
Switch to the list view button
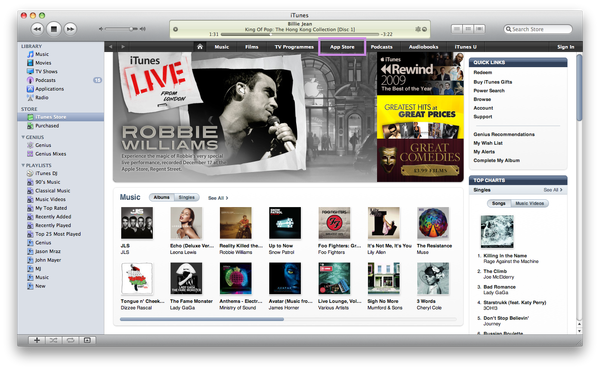coord(457,29)
